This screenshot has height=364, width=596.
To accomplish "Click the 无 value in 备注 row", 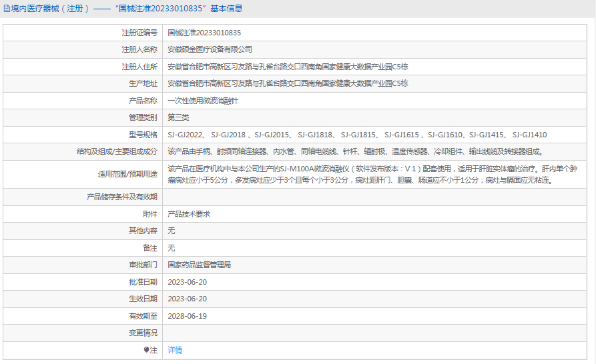I will tap(172, 248).
